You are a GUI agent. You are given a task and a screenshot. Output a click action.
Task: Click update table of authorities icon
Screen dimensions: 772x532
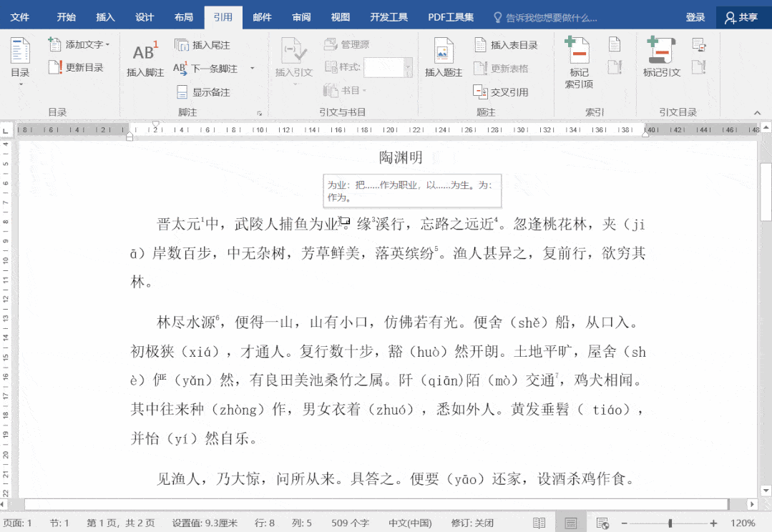click(699, 67)
